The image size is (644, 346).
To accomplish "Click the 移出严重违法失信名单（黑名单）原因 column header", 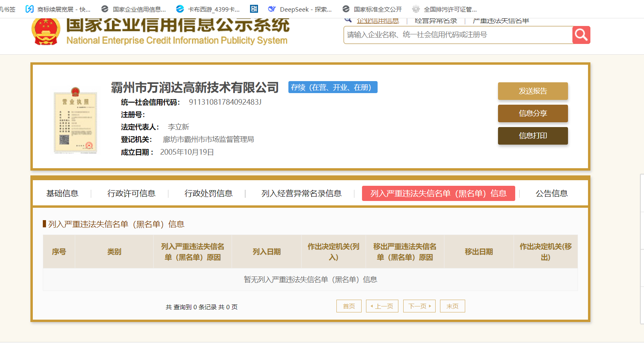I will 405,252.
